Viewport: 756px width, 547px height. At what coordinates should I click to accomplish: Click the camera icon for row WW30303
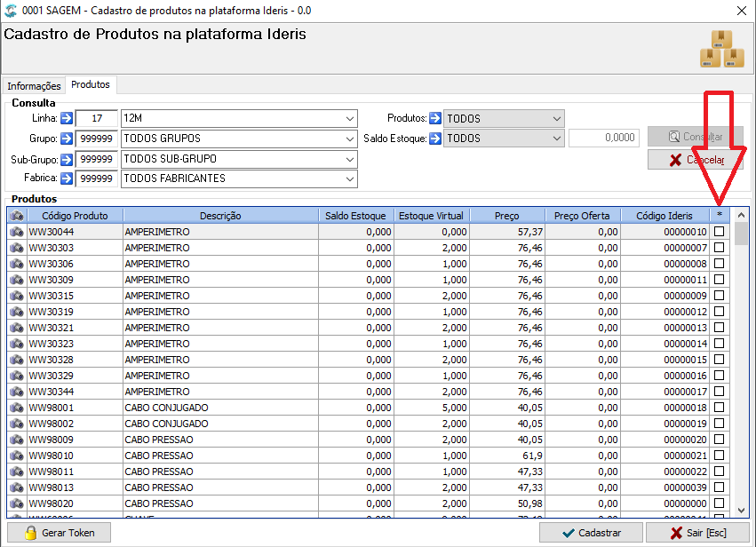pyautogui.click(x=17, y=248)
